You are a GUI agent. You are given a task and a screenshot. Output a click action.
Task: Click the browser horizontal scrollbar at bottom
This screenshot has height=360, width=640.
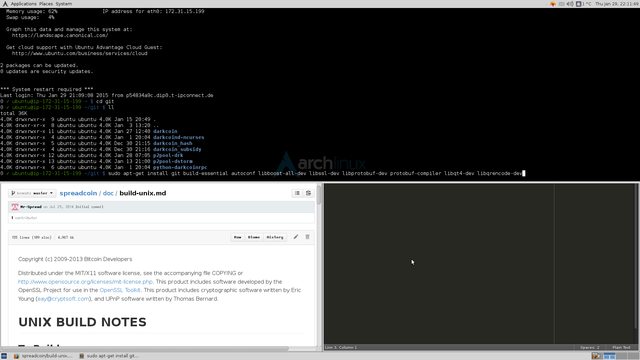[x=145, y=349]
